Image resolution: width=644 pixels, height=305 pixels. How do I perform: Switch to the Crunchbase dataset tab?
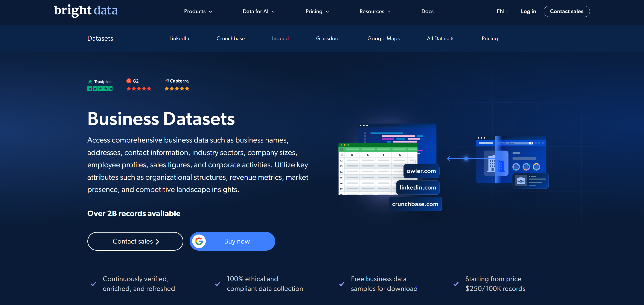(230, 38)
